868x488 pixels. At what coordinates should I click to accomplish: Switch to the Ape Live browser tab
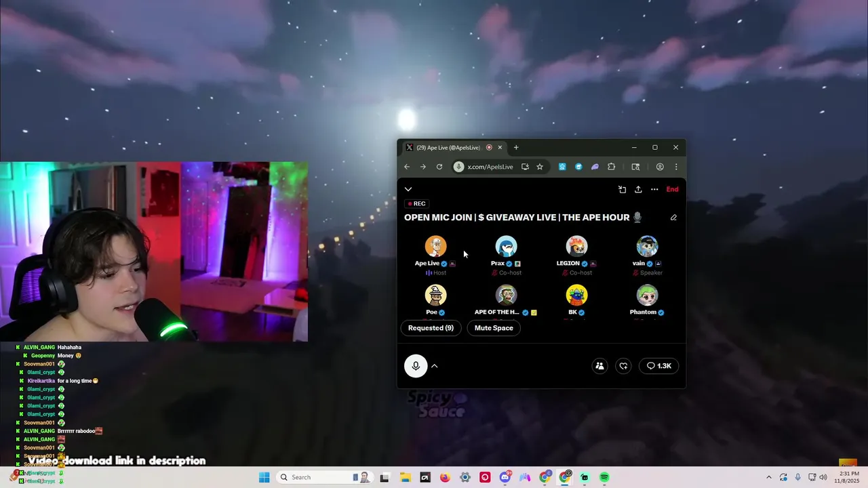[448, 148]
